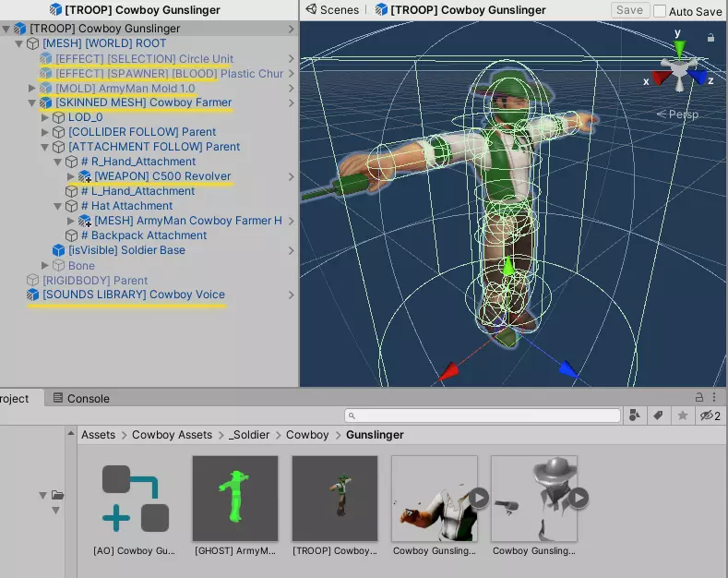728x578 pixels.
Task: Play the first Cowboy Gunsling... animation preview
Action: (479, 498)
